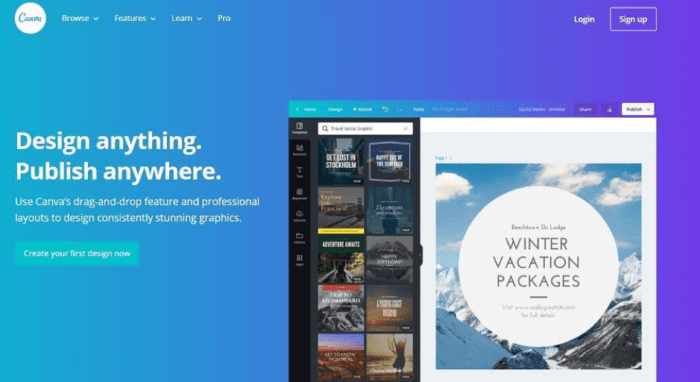This screenshot has width=700, height=382.
Task: Clear the Travel Social Graphic search with X
Action: pos(405,129)
